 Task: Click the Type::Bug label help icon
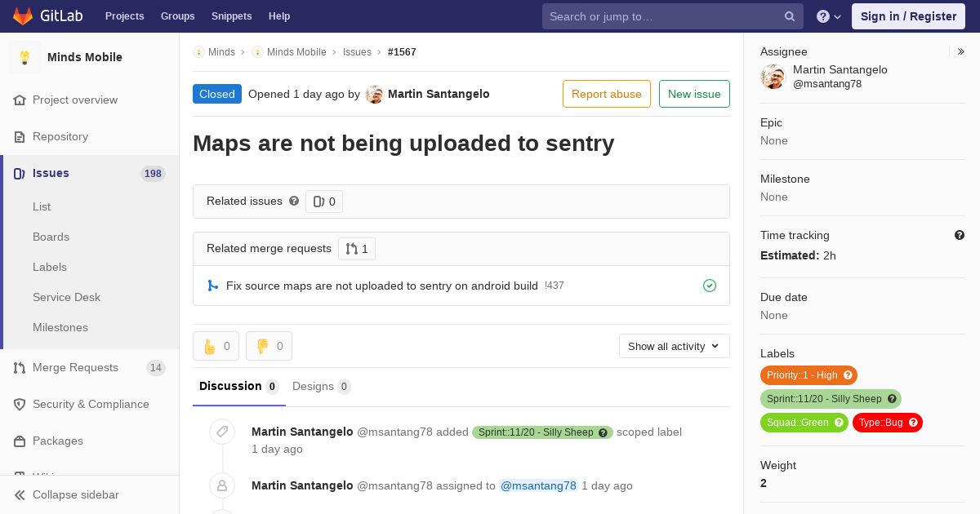coord(913,423)
